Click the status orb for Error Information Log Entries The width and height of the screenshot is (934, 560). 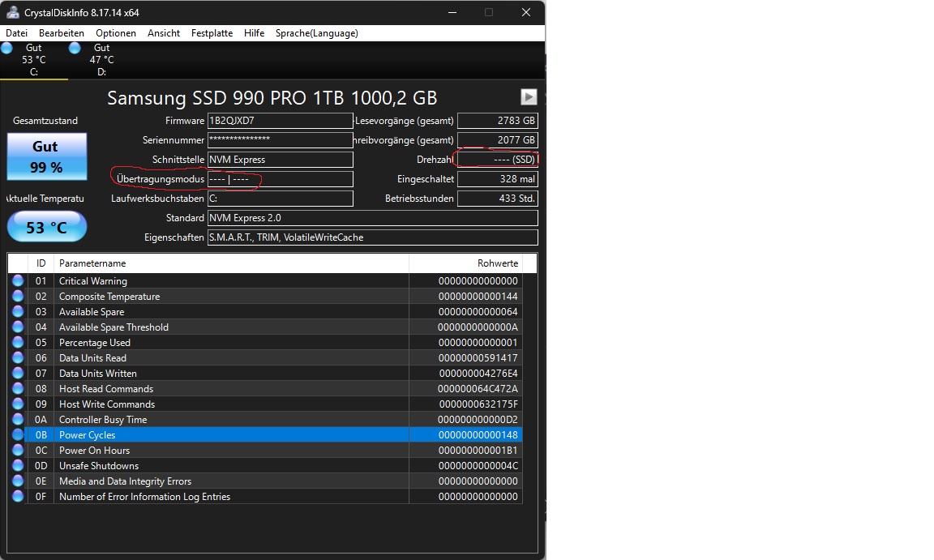(18, 496)
